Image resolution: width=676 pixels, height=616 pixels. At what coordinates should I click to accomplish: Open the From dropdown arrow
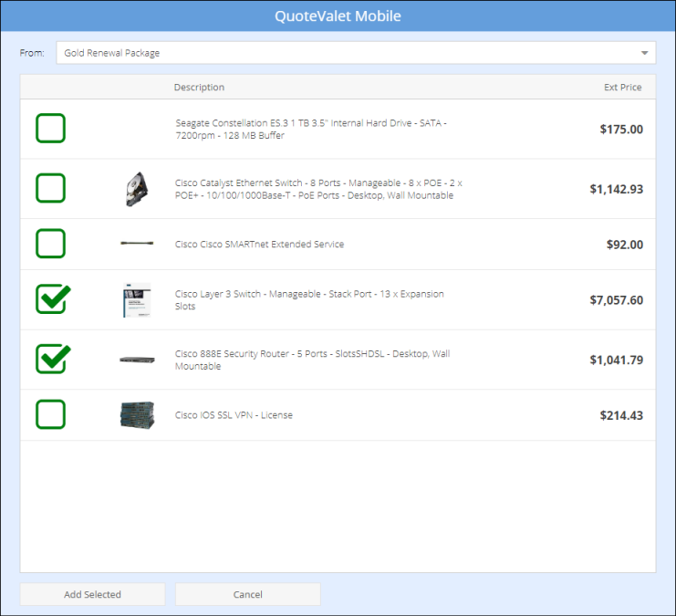644,53
